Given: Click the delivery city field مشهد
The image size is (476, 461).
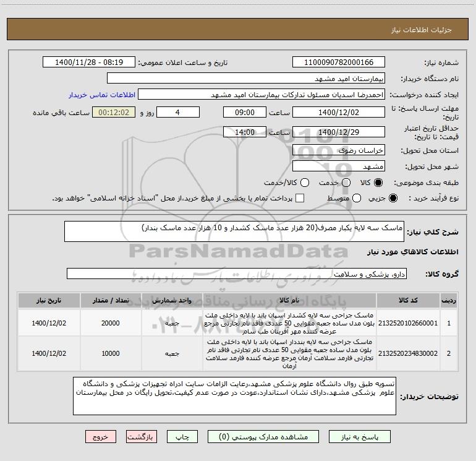Looking at the screenshot, I should (x=339, y=166).
